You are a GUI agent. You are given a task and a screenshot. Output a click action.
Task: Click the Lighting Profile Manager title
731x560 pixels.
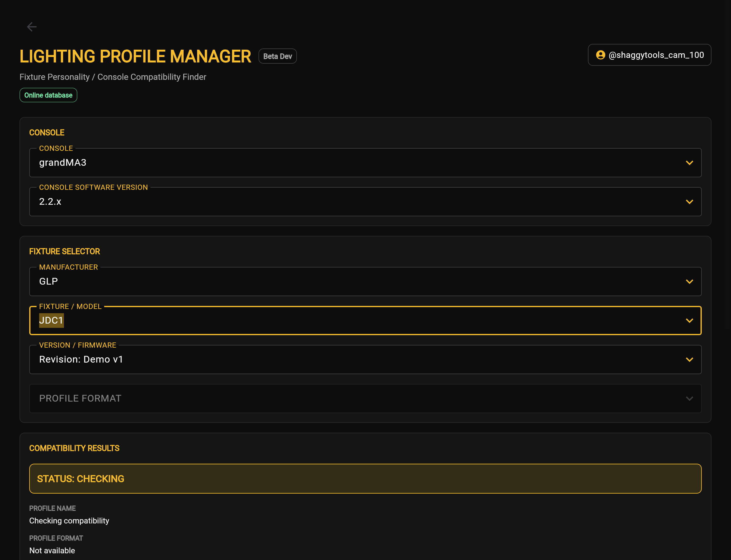click(135, 56)
